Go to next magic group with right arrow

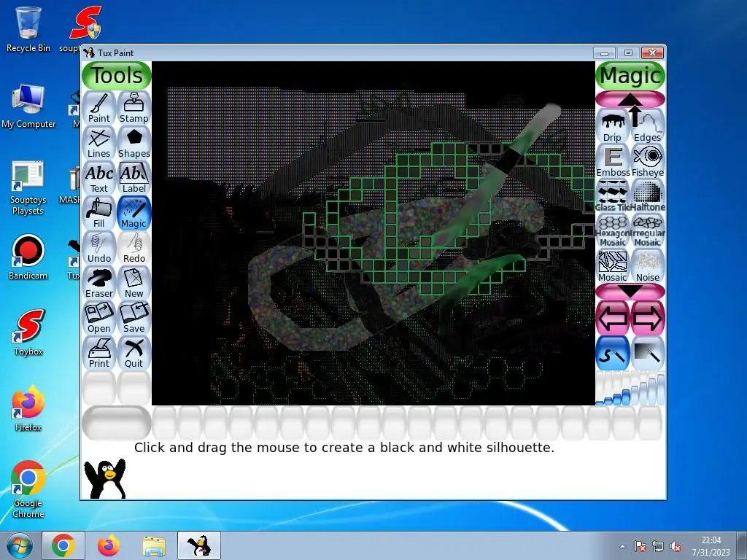click(x=648, y=318)
